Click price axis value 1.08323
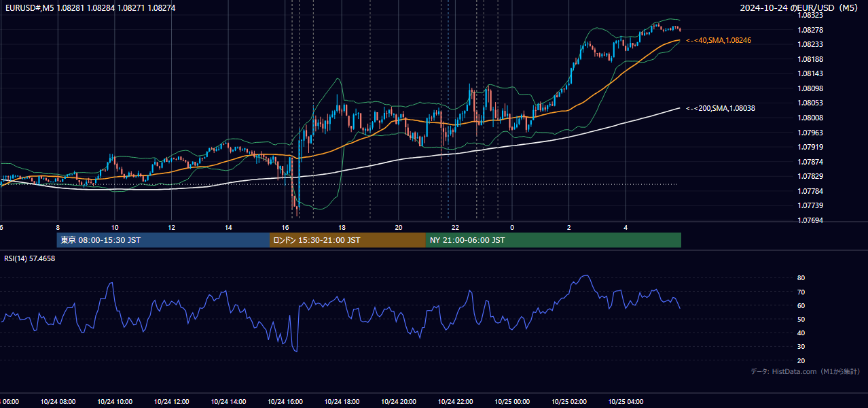The height and width of the screenshot is (408, 868). 812,15
